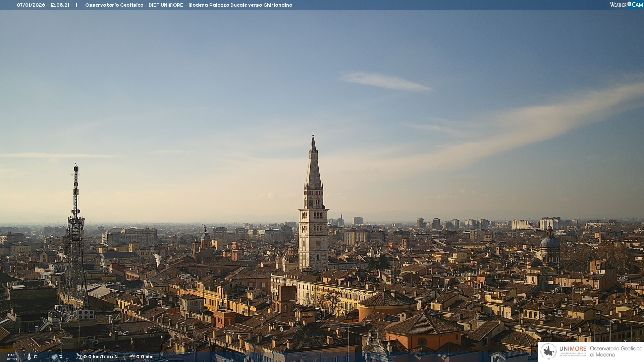Click the temperature unit C text

35,357
